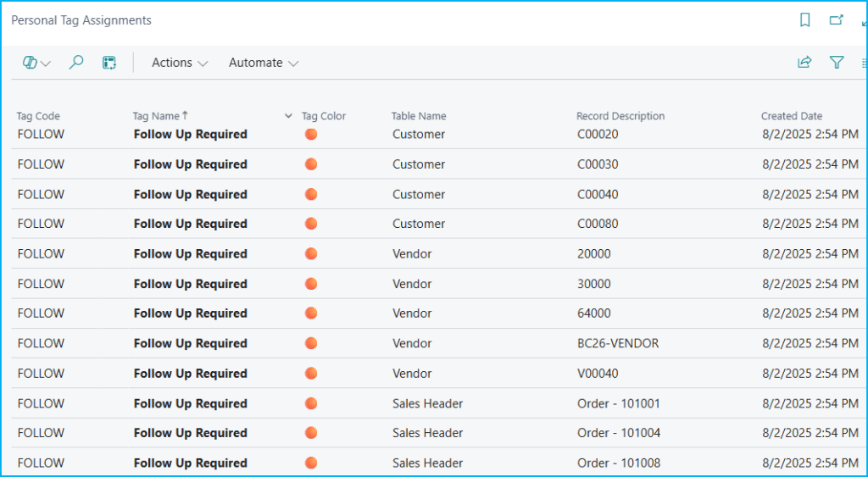Bookmark this page with the bookmark icon

tap(805, 20)
